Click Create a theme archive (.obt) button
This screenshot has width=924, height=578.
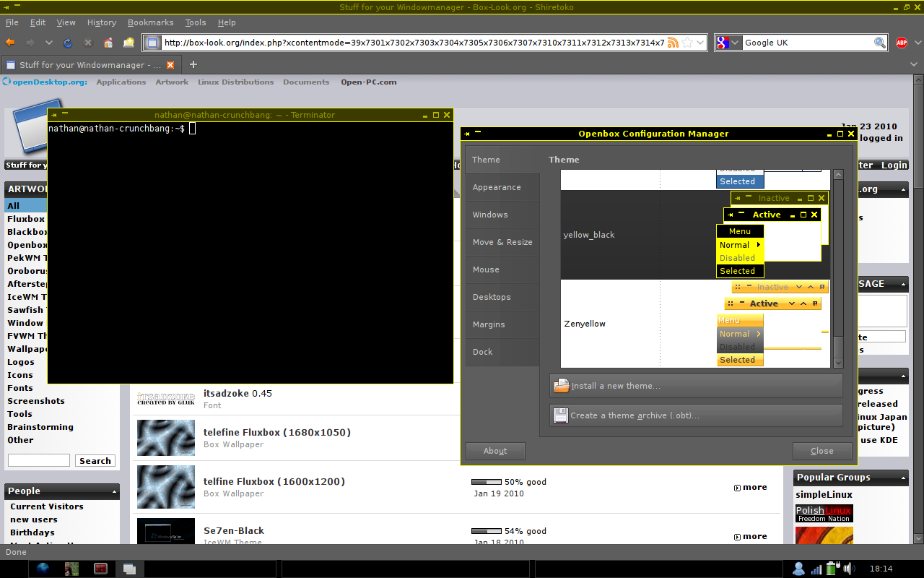point(696,415)
